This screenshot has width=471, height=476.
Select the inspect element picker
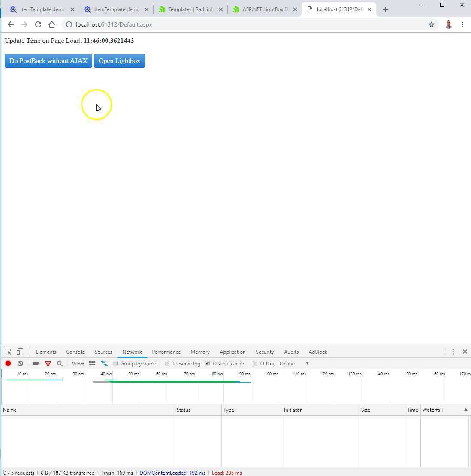8,352
